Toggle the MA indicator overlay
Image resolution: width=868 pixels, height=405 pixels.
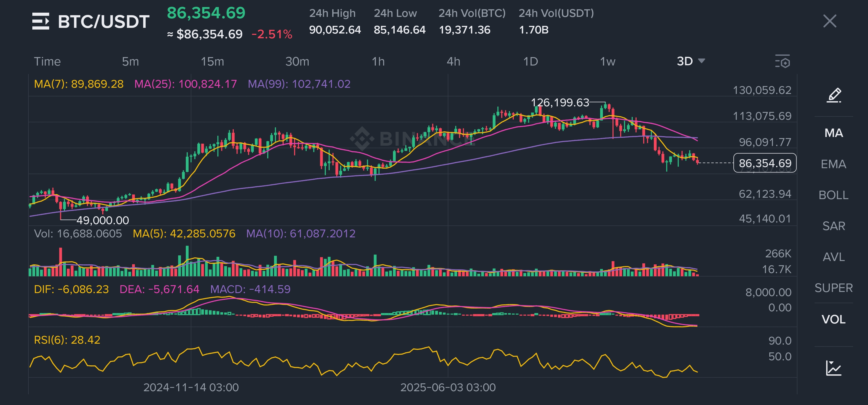click(834, 133)
